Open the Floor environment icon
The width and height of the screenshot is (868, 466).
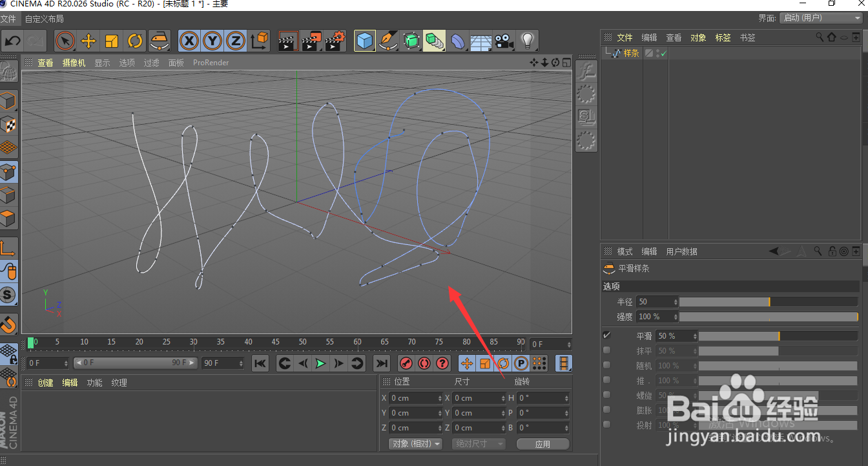[x=481, y=41]
